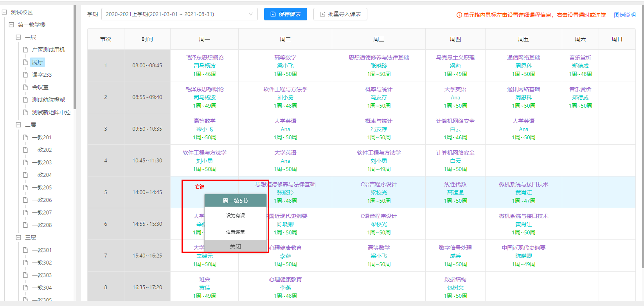The width and height of the screenshot is (644, 306).
Task: Click file icon beside 一教204
Action: (x=25, y=175)
